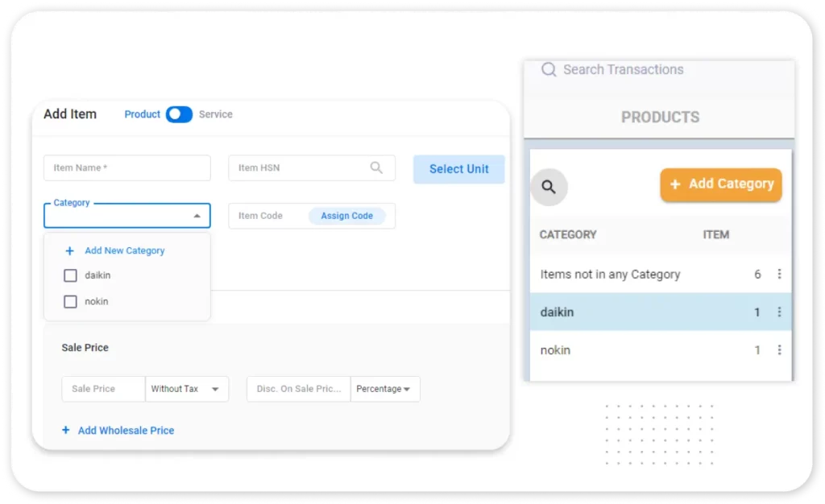Toggle the Product/Service switch

(x=179, y=114)
